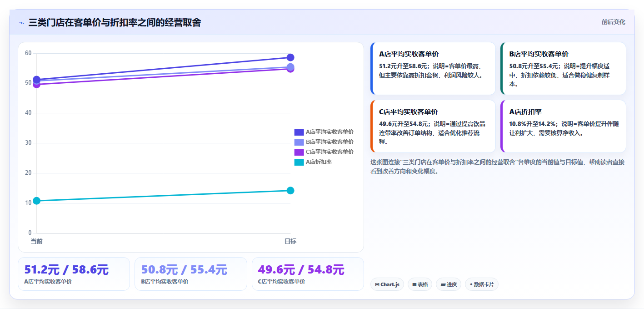The height and width of the screenshot is (309, 644).
Task: Click the 60 y-axis tick label
Action: coord(28,53)
